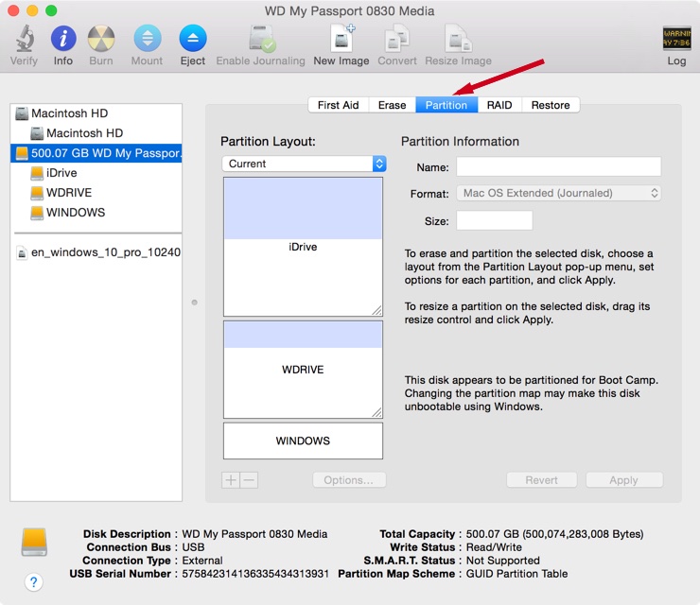Select WINDOWS volume in sidebar
The image size is (700, 605).
pos(96,213)
